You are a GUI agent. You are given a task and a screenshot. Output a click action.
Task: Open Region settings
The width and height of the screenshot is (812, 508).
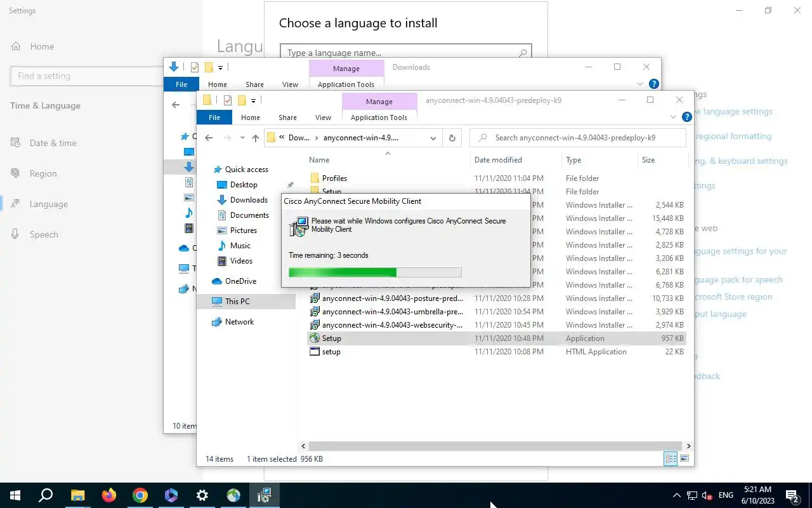tap(43, 173)
